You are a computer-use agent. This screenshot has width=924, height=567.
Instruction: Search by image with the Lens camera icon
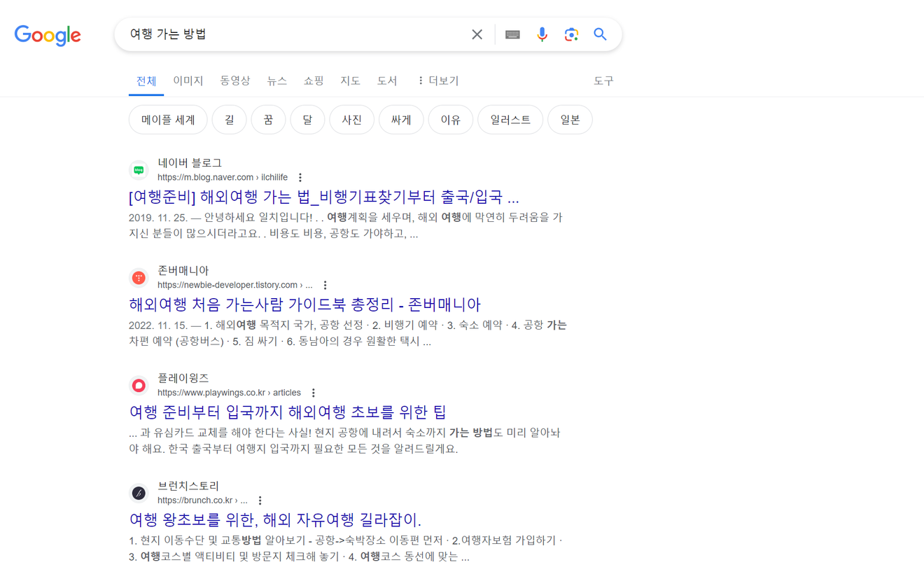571,34
